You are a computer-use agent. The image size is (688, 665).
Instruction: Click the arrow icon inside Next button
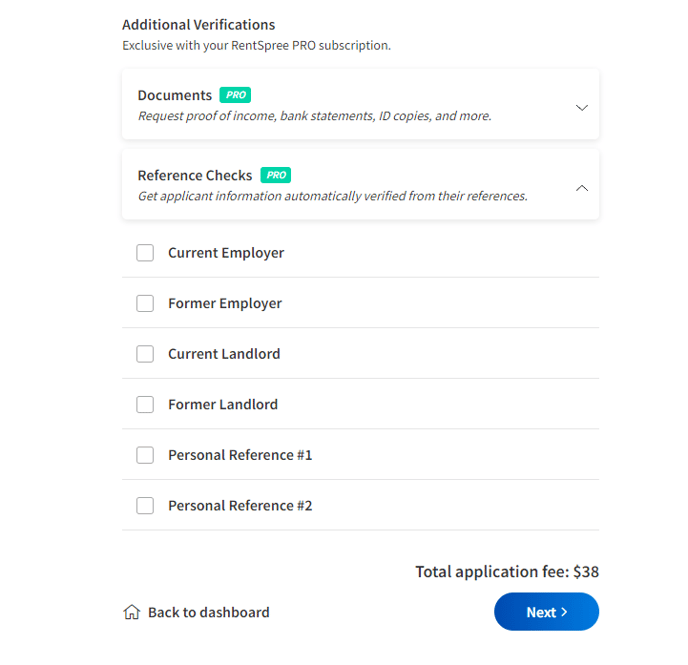click(x=564, y=612)
